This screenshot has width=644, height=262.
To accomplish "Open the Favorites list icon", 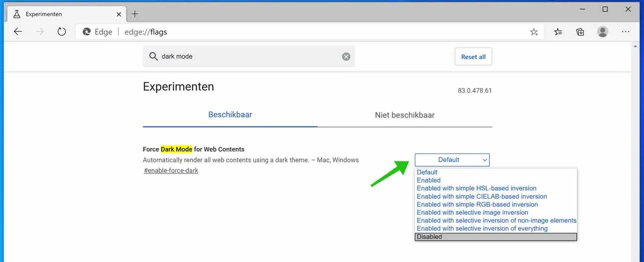I will click(x=558, y=32).
